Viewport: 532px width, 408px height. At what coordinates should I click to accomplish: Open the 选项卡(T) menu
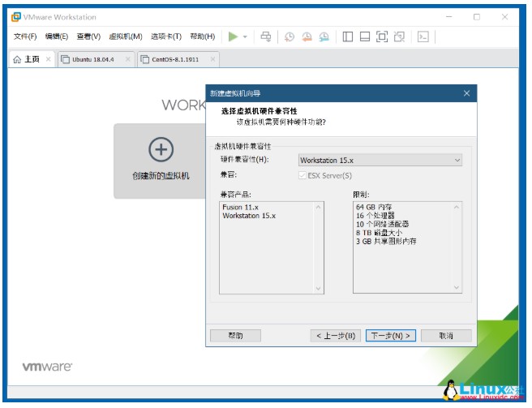[x=166, y=37]
